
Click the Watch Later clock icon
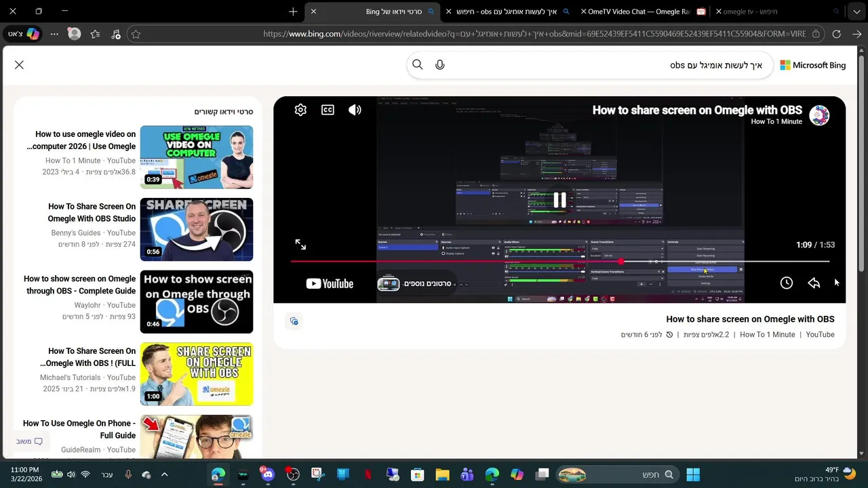(787, 283)
